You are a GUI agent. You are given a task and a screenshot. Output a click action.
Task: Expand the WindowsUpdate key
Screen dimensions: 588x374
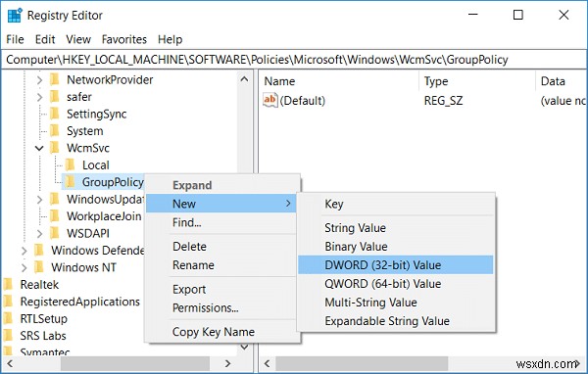39,200
